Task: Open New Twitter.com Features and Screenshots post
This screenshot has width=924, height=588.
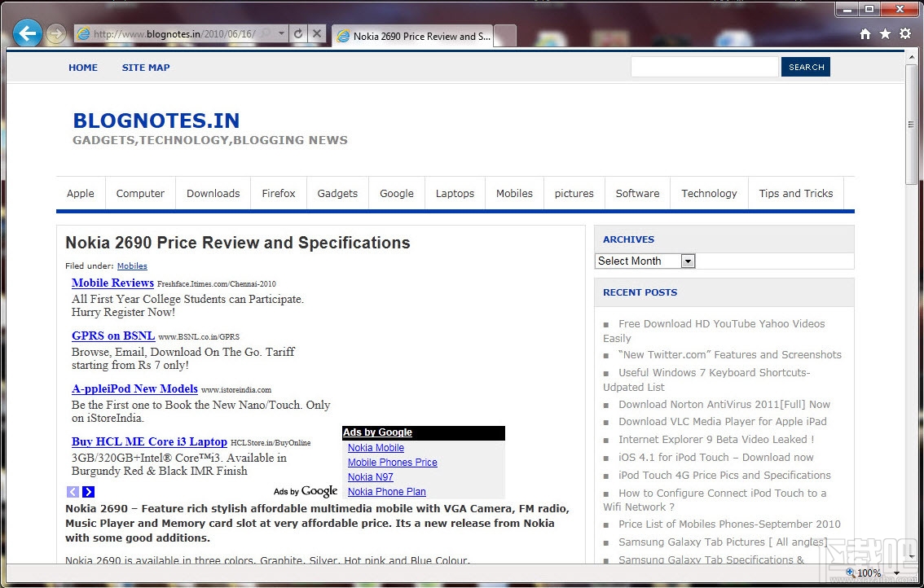Action: [x=729, y=355]
